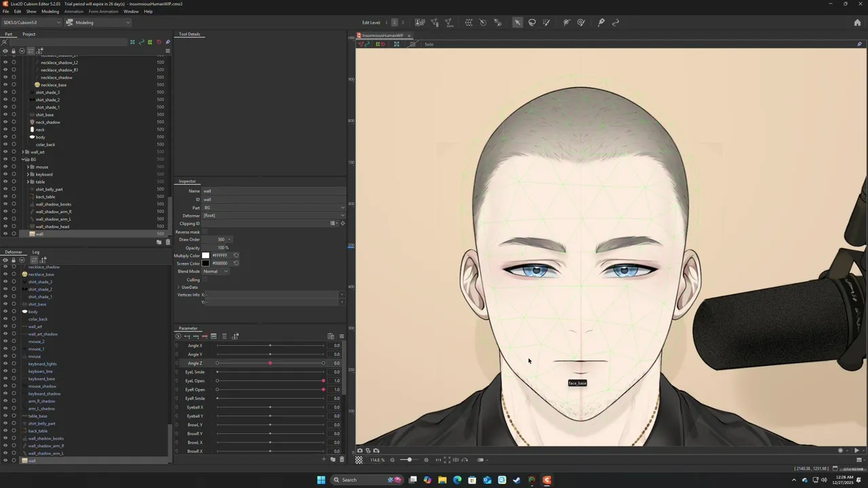Open the Manual Mesh Edit tool

[x=435, y=22]
